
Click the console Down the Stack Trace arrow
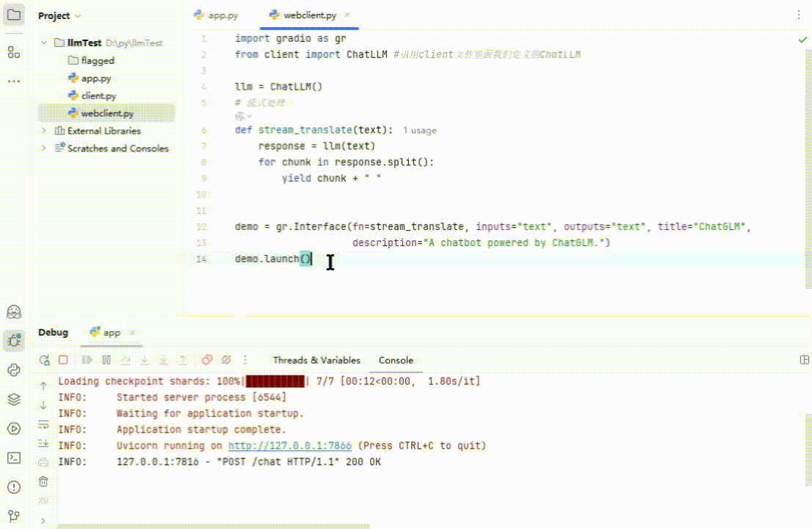[43, 405]
